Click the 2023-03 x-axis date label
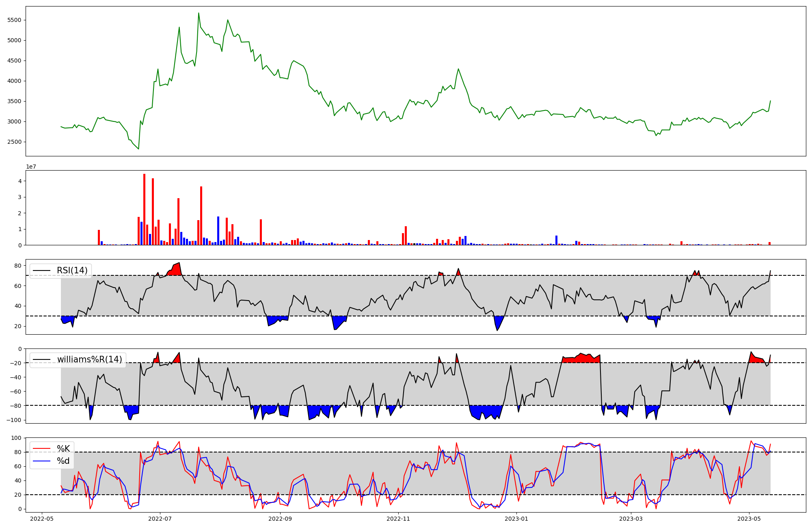 (x=631, y=519)
